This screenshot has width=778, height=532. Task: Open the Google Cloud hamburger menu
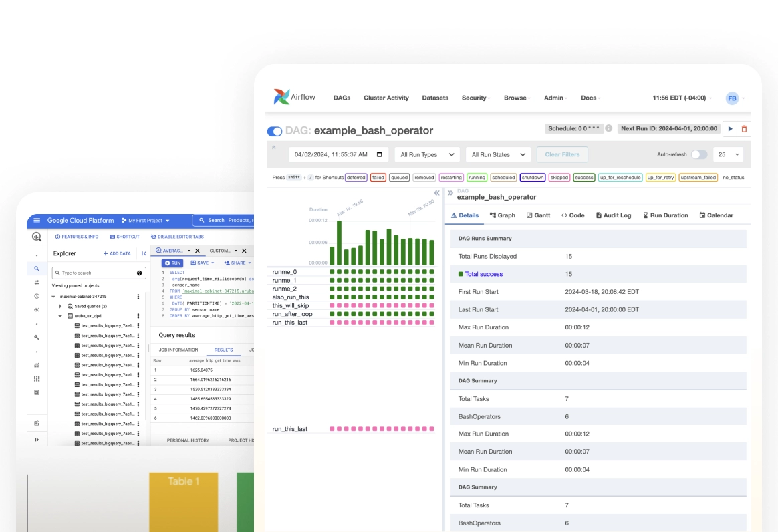[37, 220]
